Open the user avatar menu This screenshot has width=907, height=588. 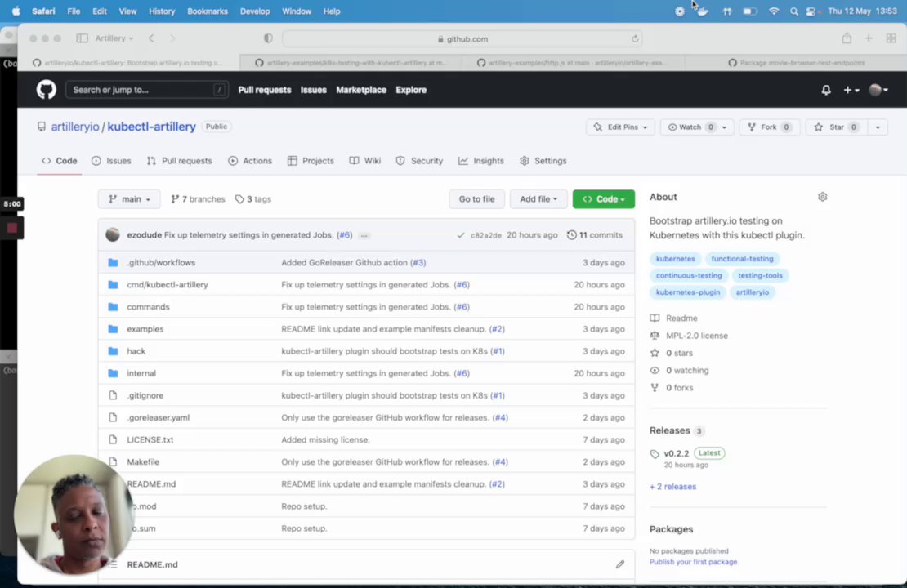[x=878, y=90]
